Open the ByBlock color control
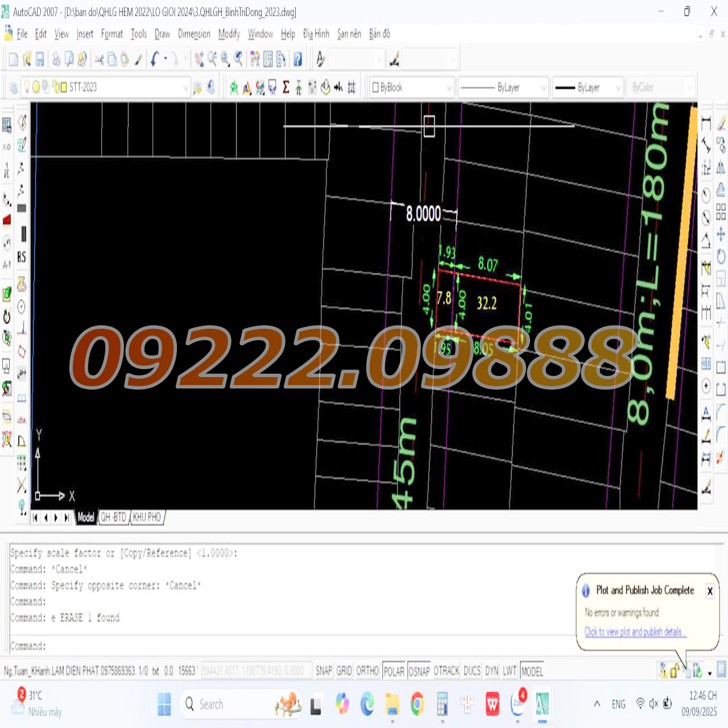Image resolution: width=728 pixels, height=728 pixels. tap(412, 88)
